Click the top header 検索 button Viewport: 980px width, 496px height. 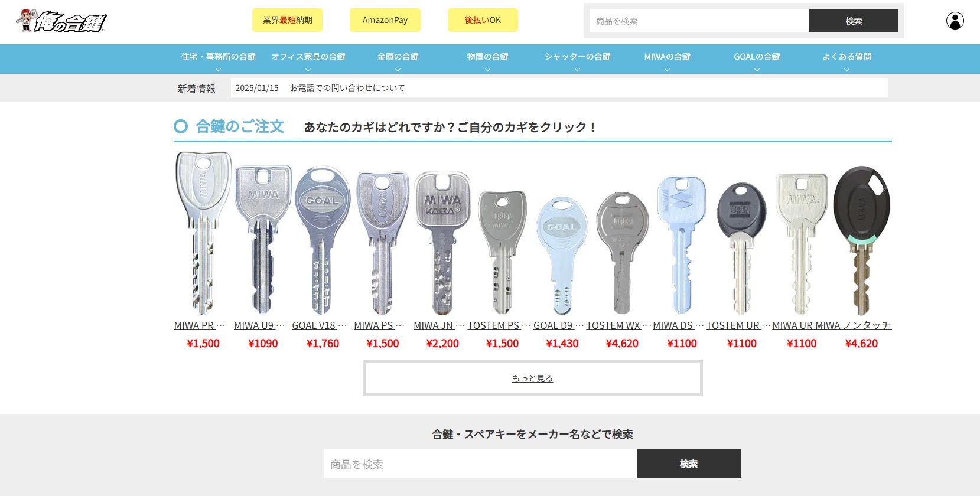tap(854, 21)
